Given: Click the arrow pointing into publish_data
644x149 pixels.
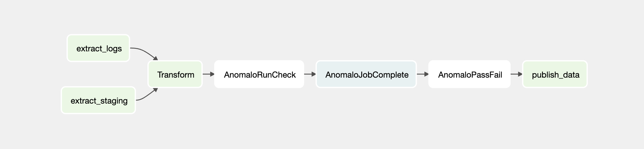Looking at the screenshot, I should click(x=516, y=74).
